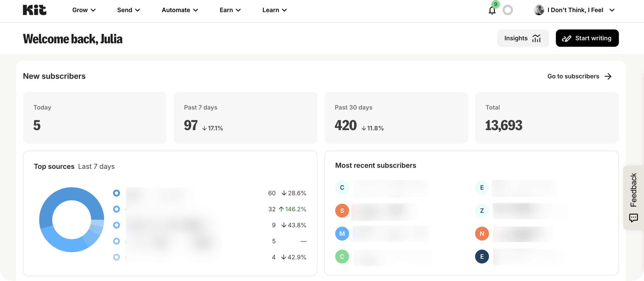Open the notifications bell
Viewport: 644px width, 281px height.
tap(492, 10)
